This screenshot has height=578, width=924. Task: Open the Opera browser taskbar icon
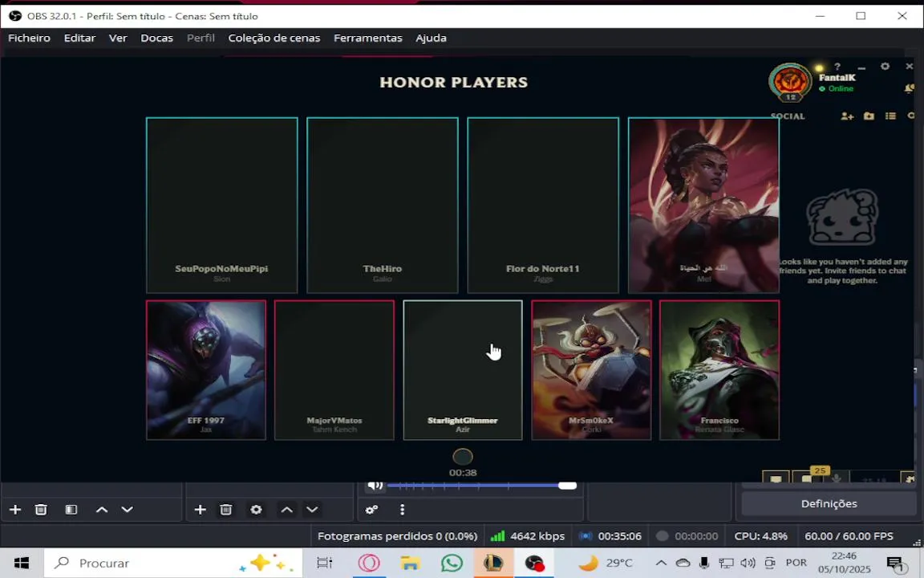pos(369,564)
